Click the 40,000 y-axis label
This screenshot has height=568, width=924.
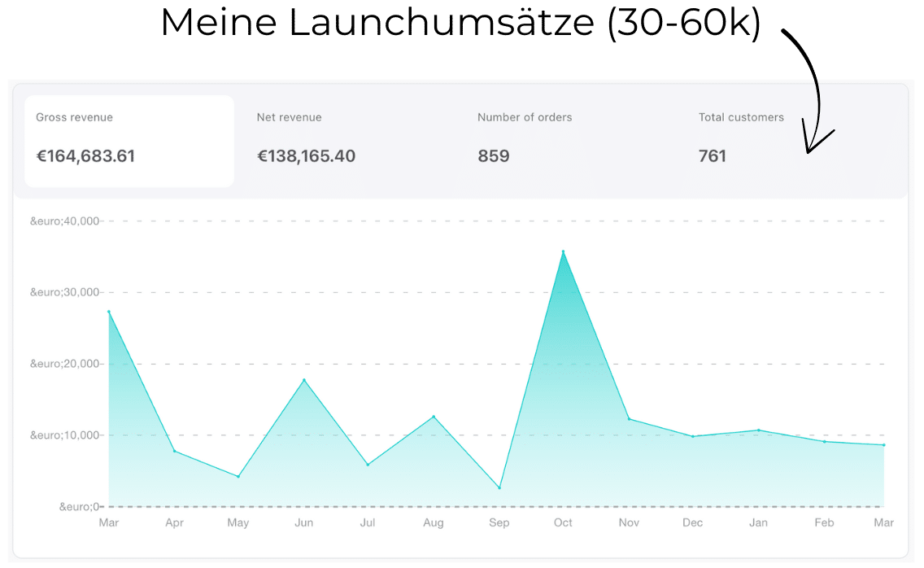click(x=64, y=221)
